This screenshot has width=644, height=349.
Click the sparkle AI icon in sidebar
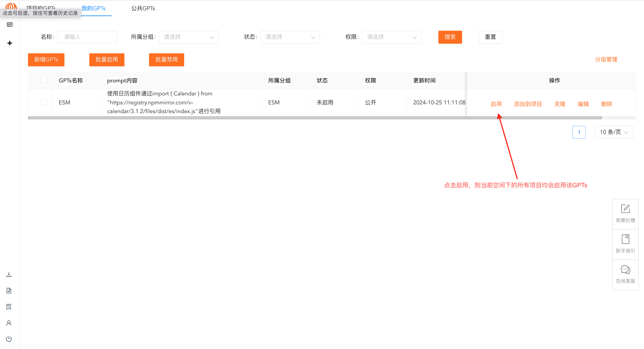coord(9,43)
